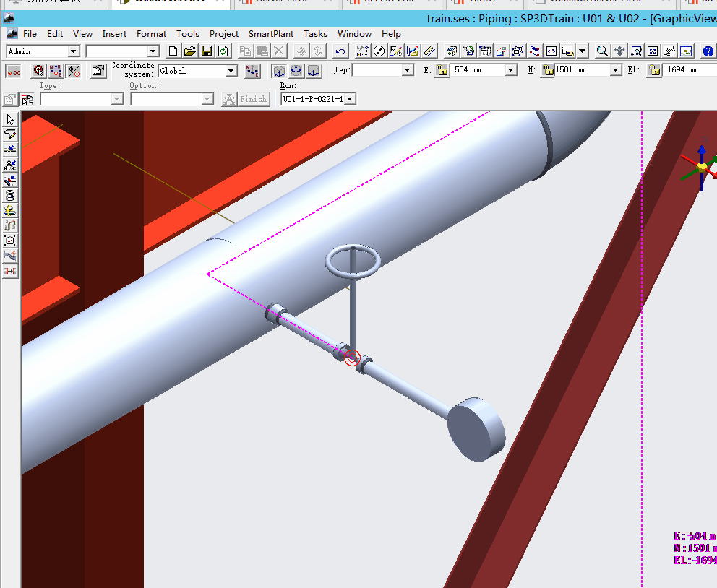717x588 pixels.
Task: Toggle PinPoint display on/off button
Action: (x=13, y=71)
